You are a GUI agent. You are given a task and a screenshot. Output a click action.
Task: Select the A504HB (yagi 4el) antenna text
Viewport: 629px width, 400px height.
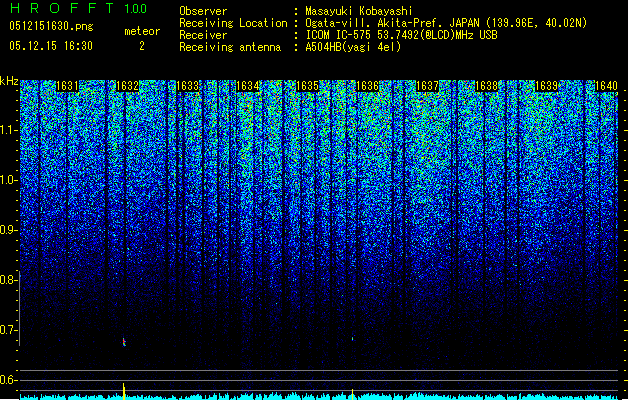tap(353, 47)
